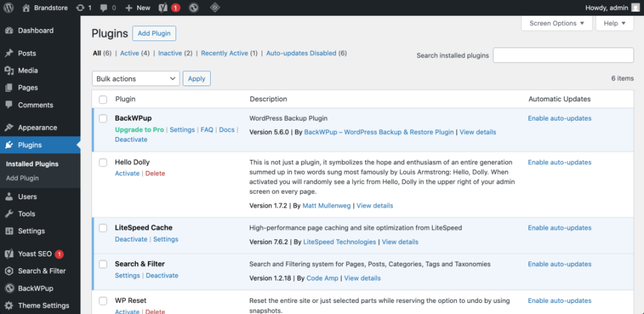This screenshot has width=644, height=314.
Task: Click the Add Plugin button beside heading
Action: point(154,33)
